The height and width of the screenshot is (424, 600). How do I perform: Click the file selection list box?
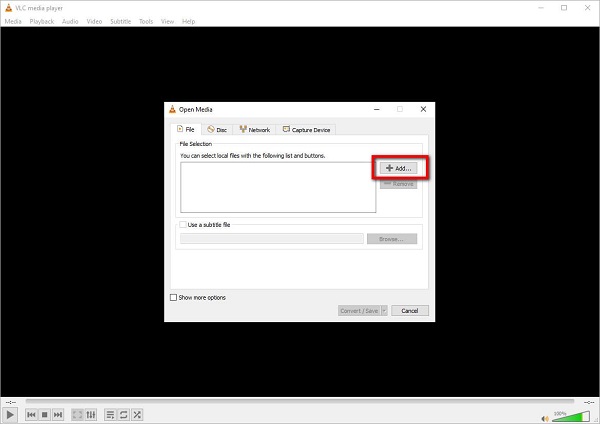point(278,187)
